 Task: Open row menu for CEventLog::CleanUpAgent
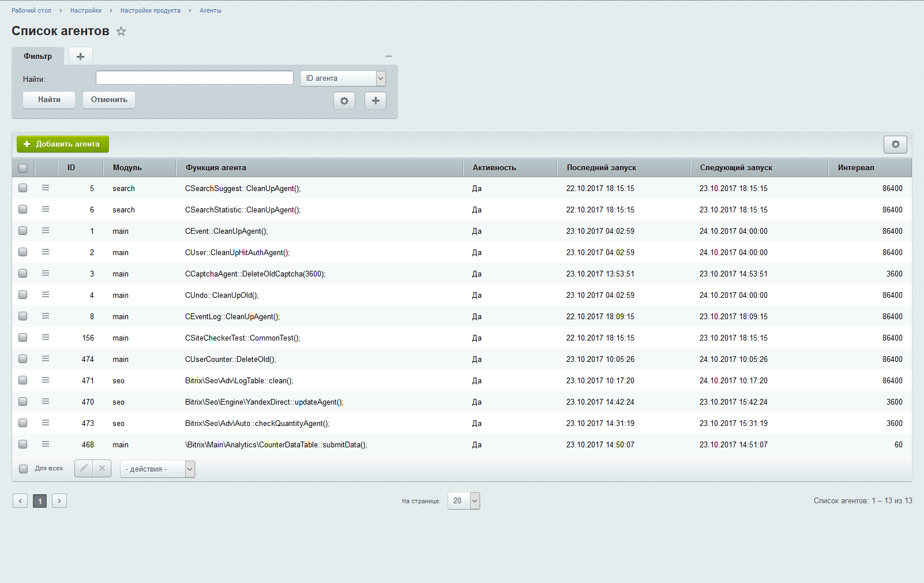(x=46, y=316)
